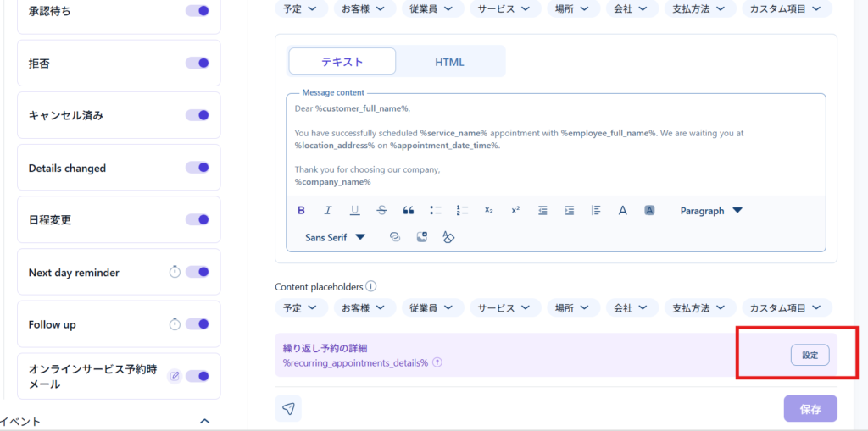
Task: Switch to the HTML editor tab
Action: 449,62
